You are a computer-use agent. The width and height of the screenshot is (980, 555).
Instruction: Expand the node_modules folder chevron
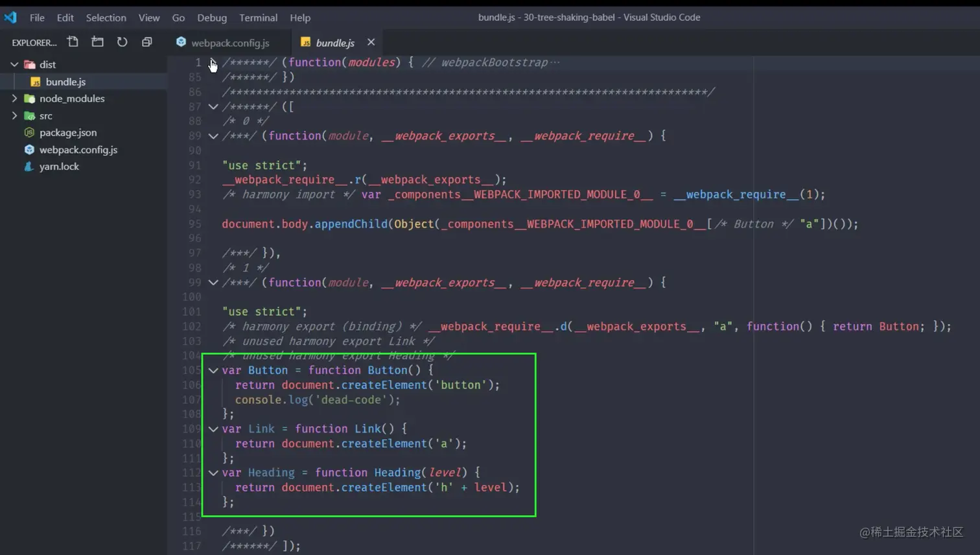(x=14, y=99)
